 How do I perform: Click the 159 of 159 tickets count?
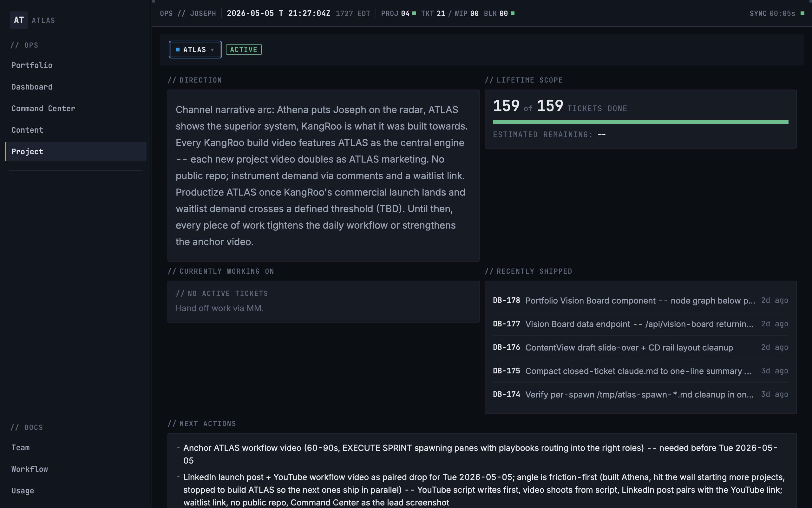528,106
